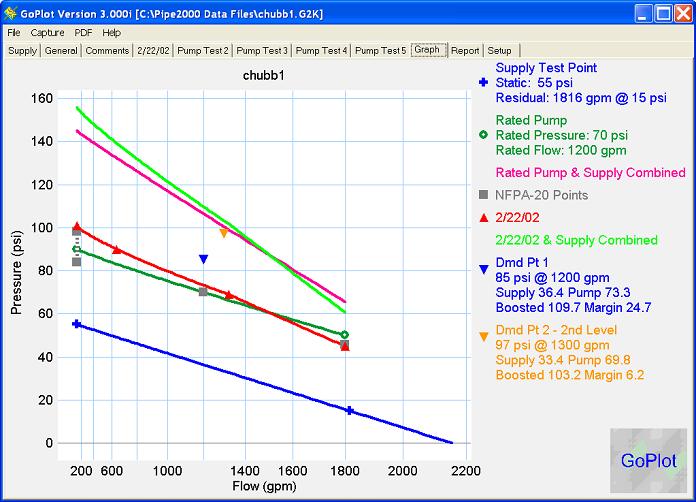Viewport: 696px width, 502px height.
Task: Click the Static: 55 psi legend text
Action: point(534,83)
